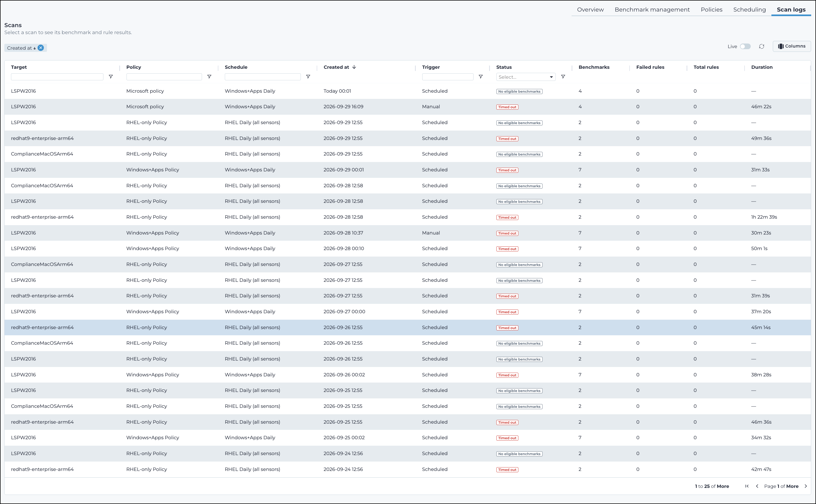816x504 pixels.
Task: Click duration 46m 36s cell
Action: coord(761,422)
